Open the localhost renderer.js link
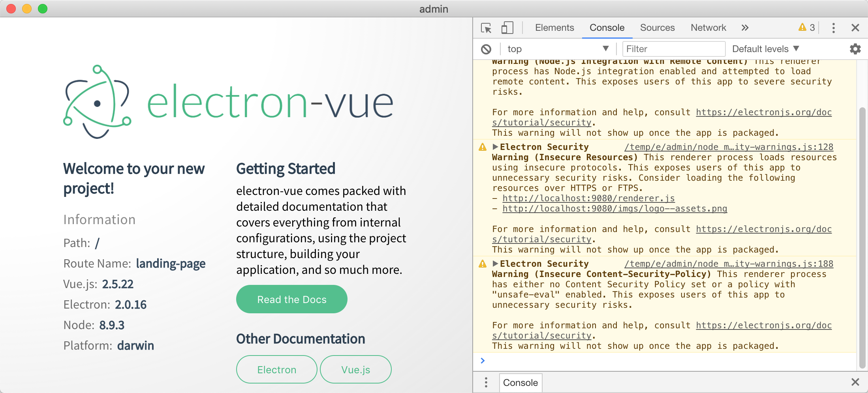 pos(588,198)
